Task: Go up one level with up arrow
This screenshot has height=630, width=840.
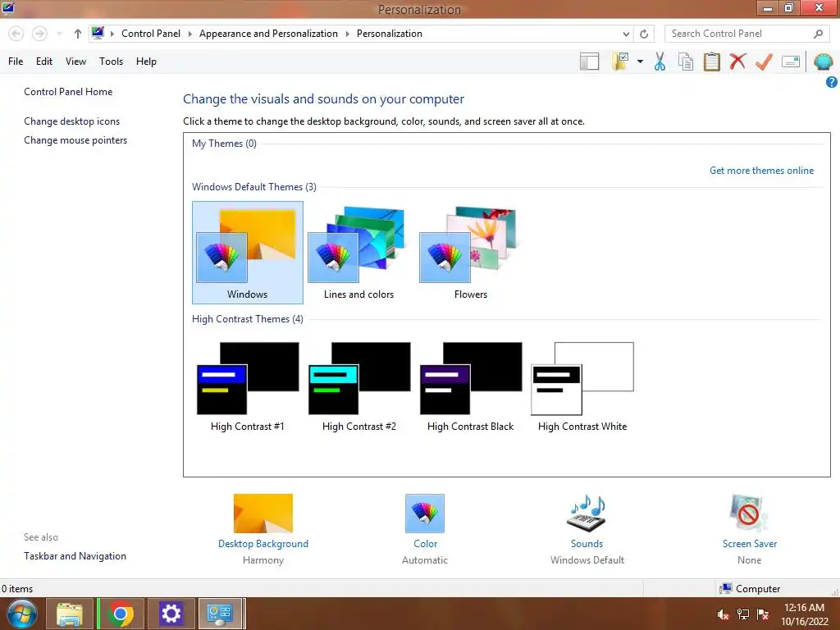Action: pyautogui.click(x=78, y=34)
